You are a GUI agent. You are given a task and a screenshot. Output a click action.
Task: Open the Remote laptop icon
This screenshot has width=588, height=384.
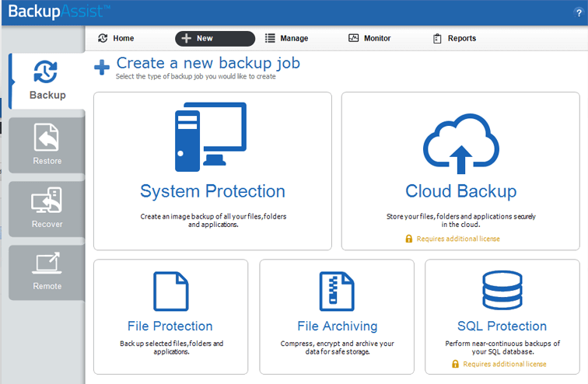[47, 264]
